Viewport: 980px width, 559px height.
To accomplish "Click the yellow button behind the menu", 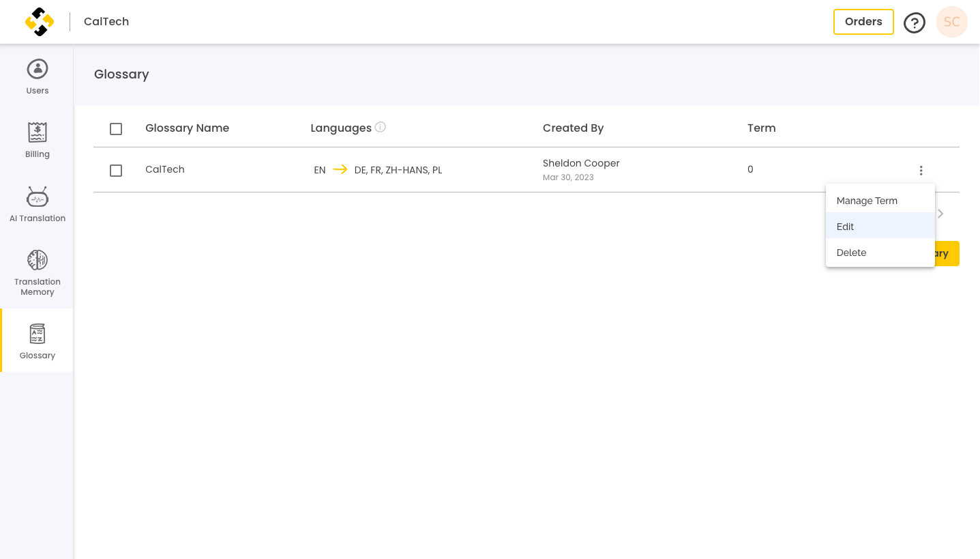I will 947,253.
